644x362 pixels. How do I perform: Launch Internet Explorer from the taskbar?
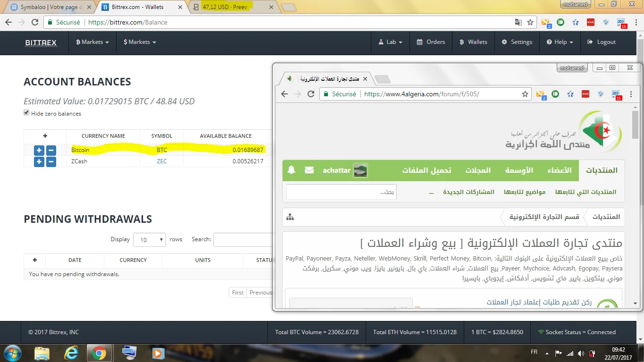pyautogui.click(x=71, y=353)
